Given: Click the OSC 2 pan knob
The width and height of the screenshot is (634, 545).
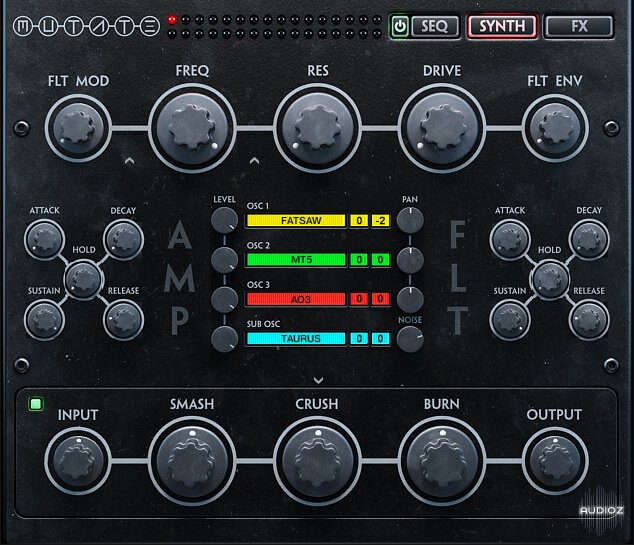Looking at the screenshot, I should coord(410,260).
